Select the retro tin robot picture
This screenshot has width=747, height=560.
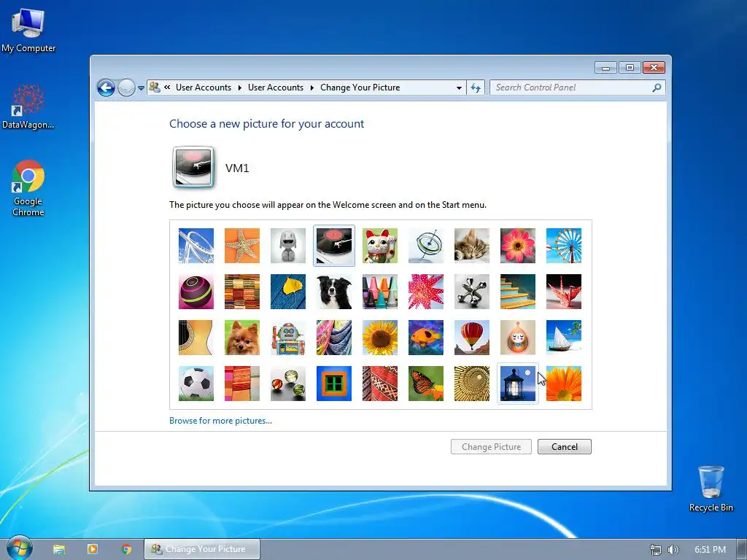(287, 338)
